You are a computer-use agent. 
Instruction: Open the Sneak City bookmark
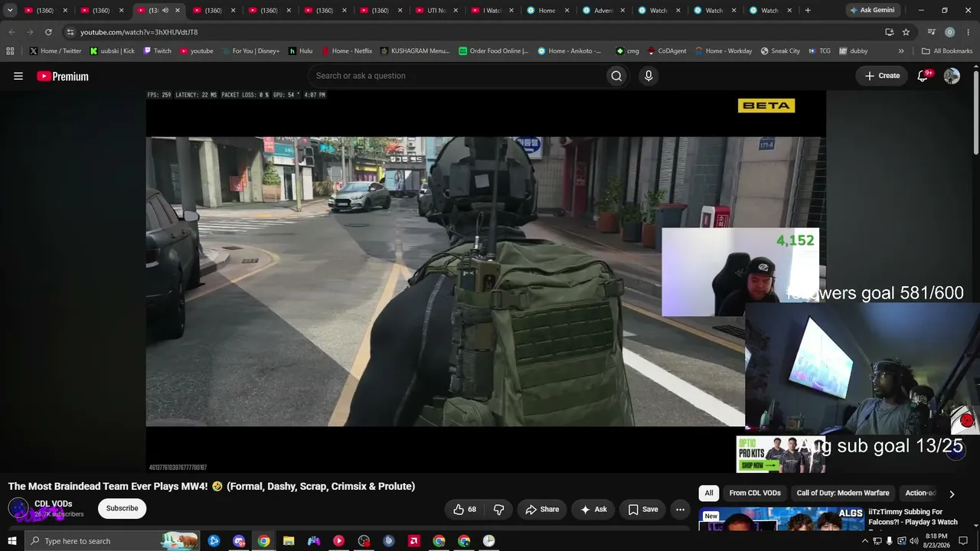pyautogui.click(x=780, y=51)
